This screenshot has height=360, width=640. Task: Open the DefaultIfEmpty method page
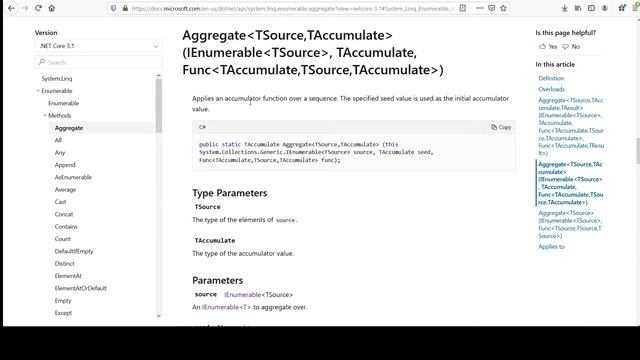coord(74,251)
